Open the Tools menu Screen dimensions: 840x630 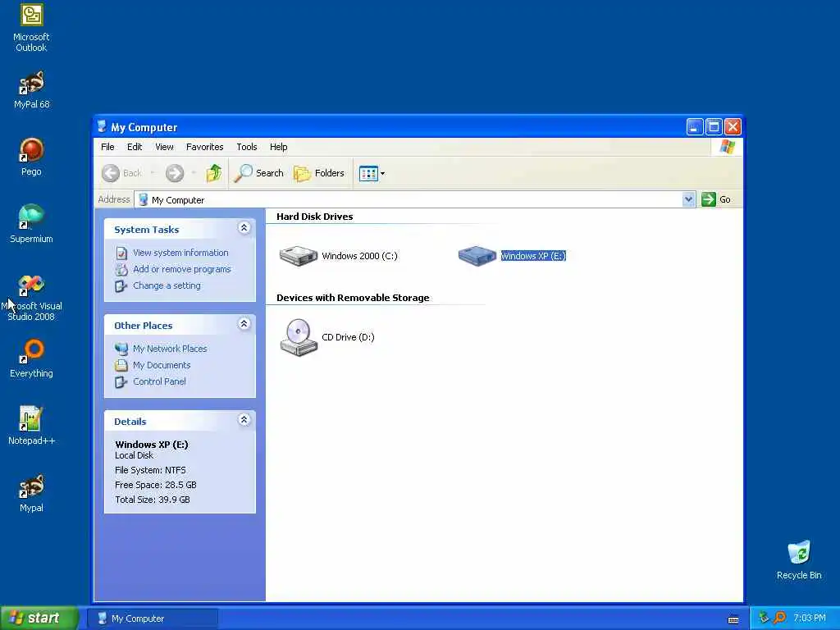(x=247, y=147)
